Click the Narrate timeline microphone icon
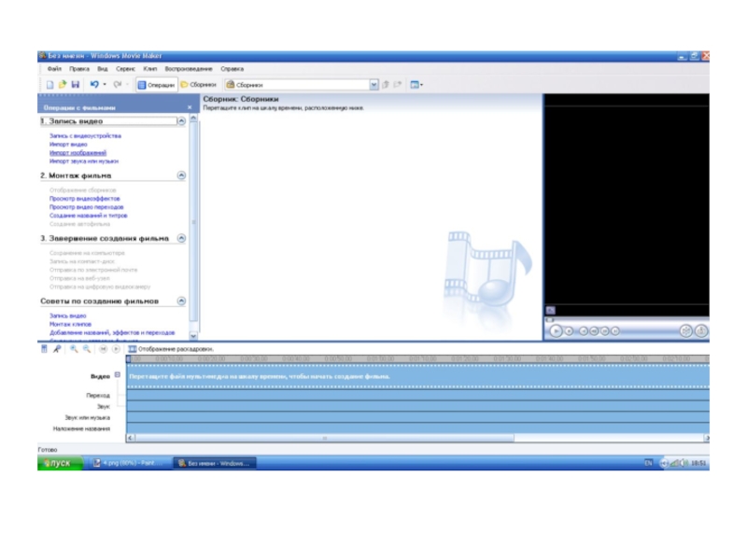This screenshot has height=560, width=747. click(57, 348)
